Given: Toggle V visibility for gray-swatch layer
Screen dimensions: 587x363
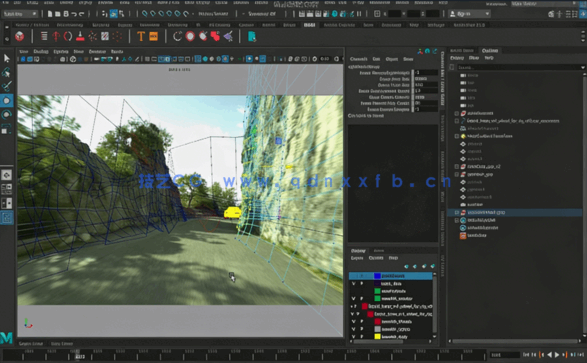Looking at the screenshot, I should point(353,329).
